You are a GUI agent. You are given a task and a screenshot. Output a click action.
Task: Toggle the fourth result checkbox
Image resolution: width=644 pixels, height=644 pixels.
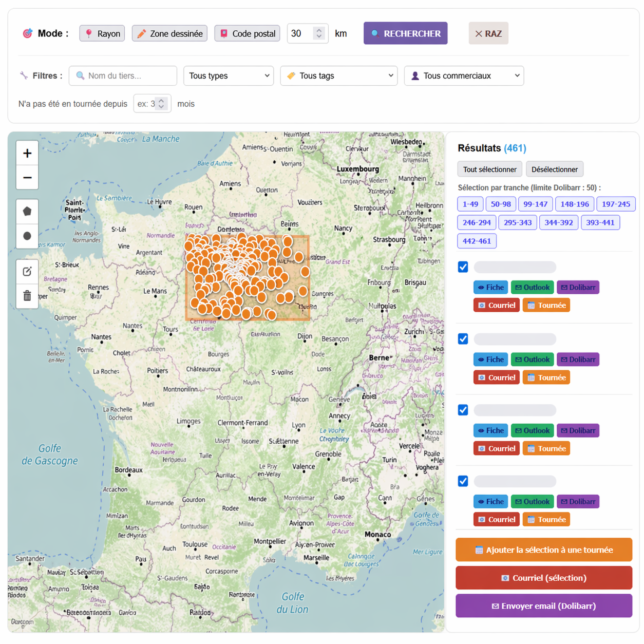click(463, 481)
